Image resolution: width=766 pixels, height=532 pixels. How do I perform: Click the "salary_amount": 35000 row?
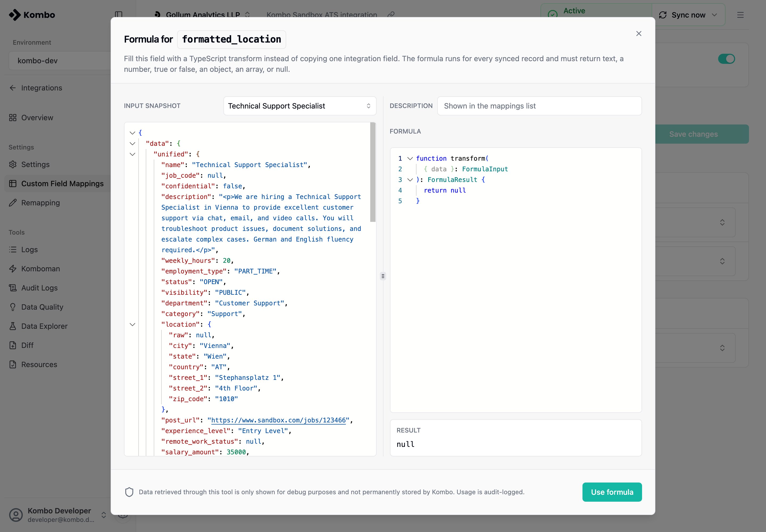205,452
